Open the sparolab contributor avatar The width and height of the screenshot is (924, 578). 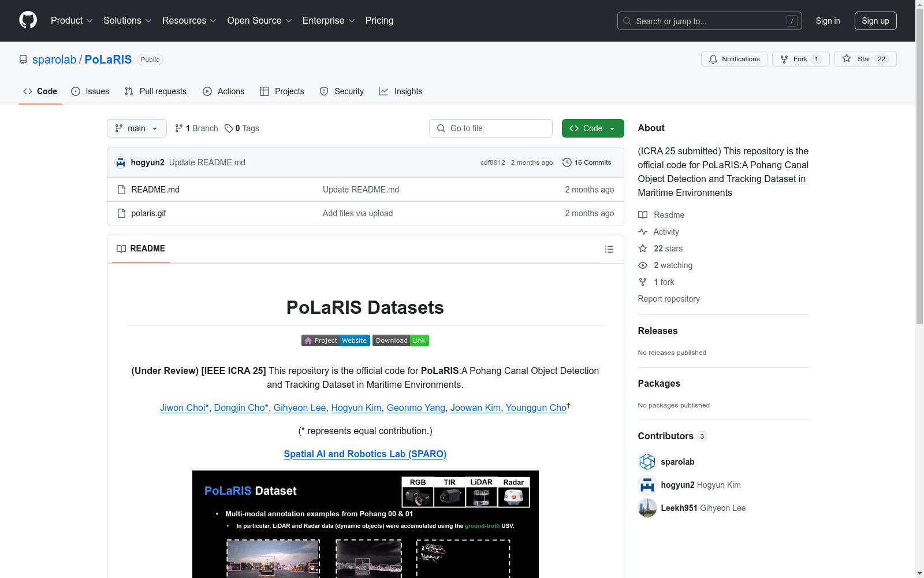(647, 462)
